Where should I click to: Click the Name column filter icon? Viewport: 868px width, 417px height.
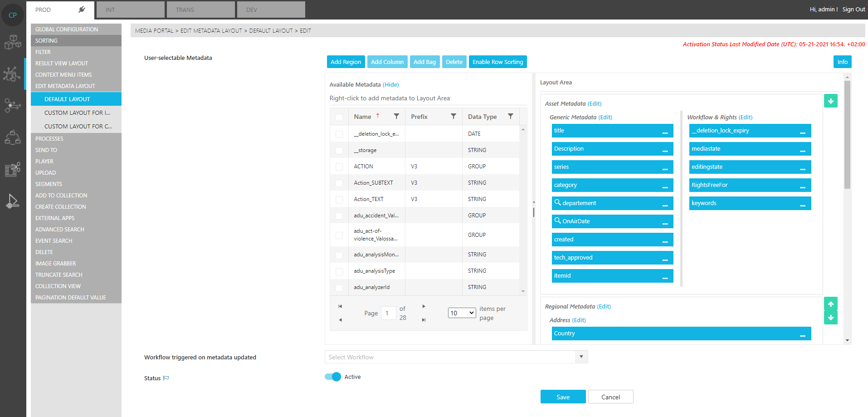point(396,117)
